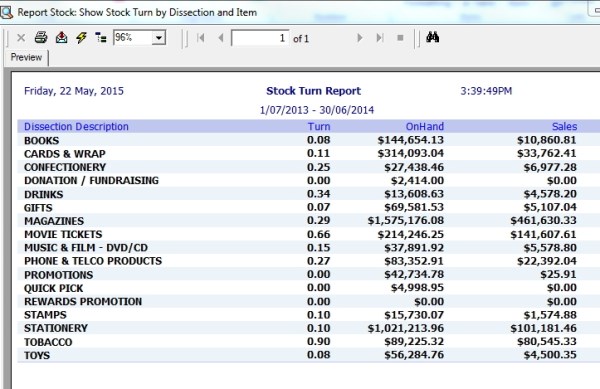The image size is (600, 389).
Task: Select the Preview tab
Action: 26,57
